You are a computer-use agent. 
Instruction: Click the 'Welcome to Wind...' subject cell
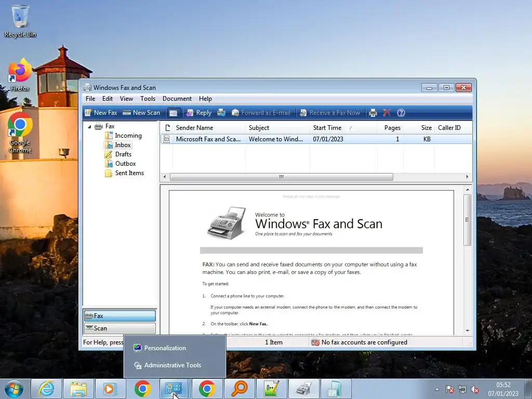pos(275,139)
